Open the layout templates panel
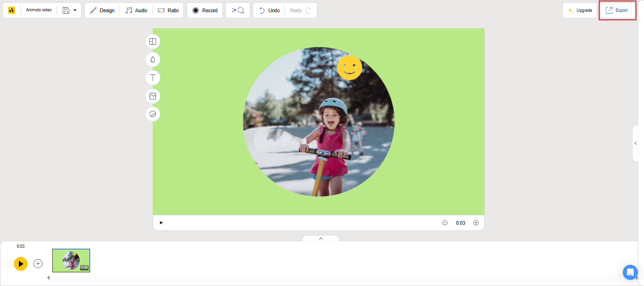 (153, 41)
